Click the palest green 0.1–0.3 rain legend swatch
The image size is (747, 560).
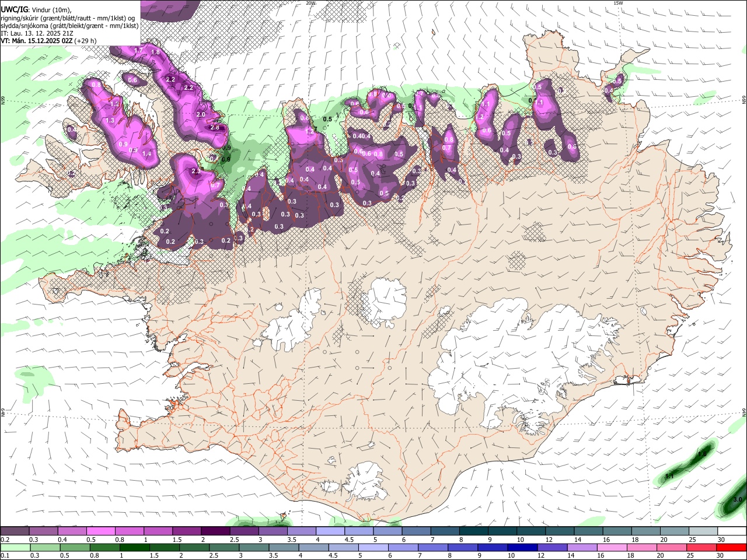click(15, 547)
